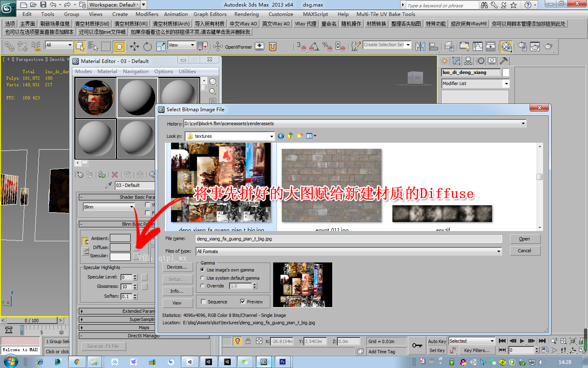Toggle the selection lock padlock icon
Viewport: 588px width, 368px height.
(x=248, y=341)
